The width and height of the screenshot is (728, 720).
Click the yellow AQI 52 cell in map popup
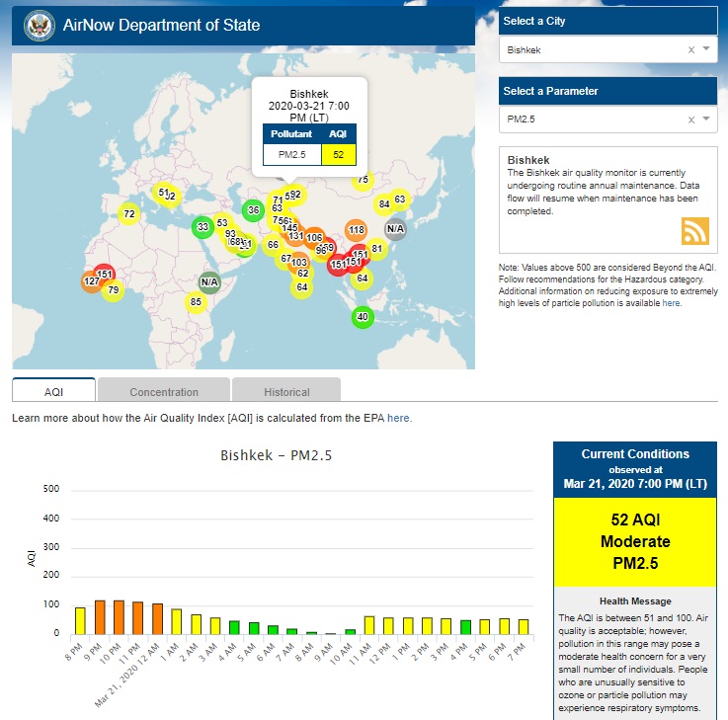pos(339,154)
